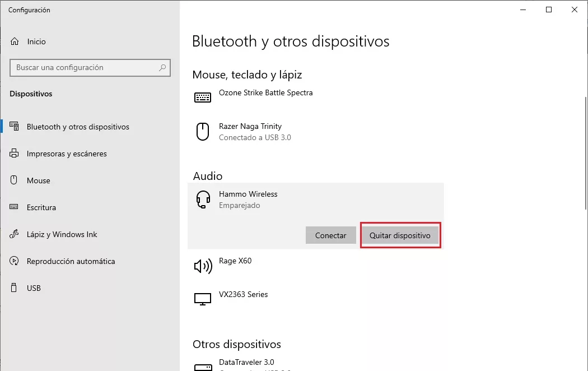588x371 pixels.
Task: Focus the Buscar una configuración field
Action: coord(84,68)
